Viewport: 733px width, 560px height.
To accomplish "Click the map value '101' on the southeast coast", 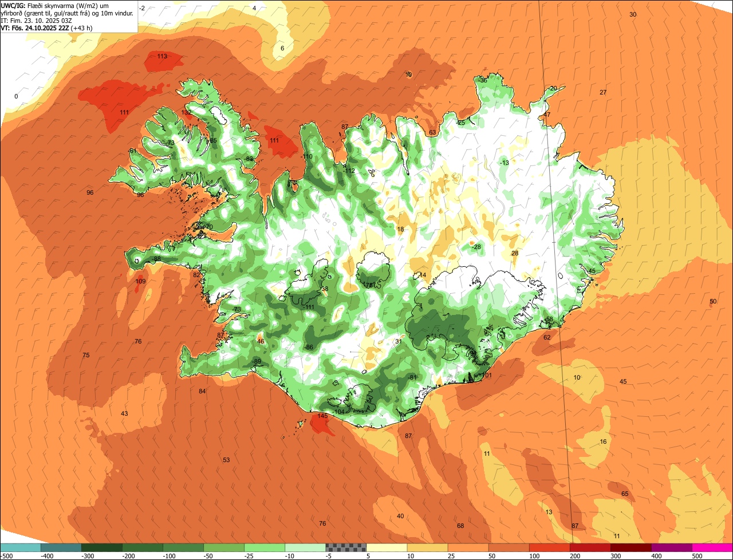I will click(x=487, y=376).
